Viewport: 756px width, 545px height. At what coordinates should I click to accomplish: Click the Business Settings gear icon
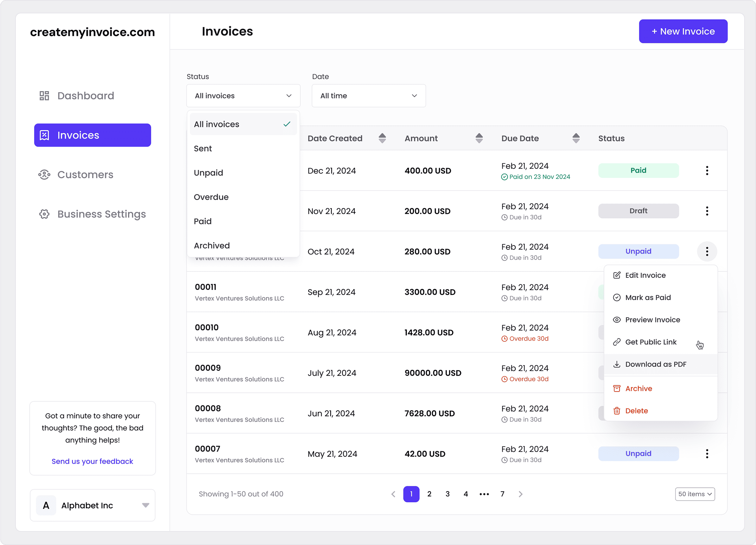click(x=44, y=214)
